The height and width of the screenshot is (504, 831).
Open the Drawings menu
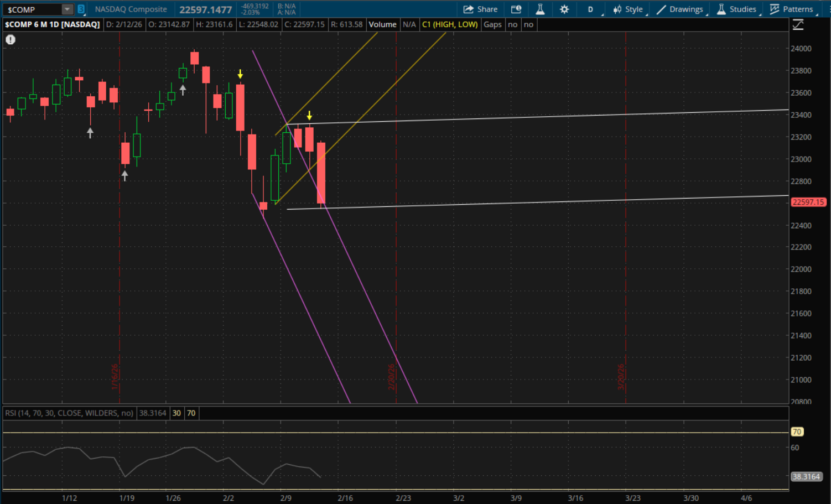click(x=680, y=9)
